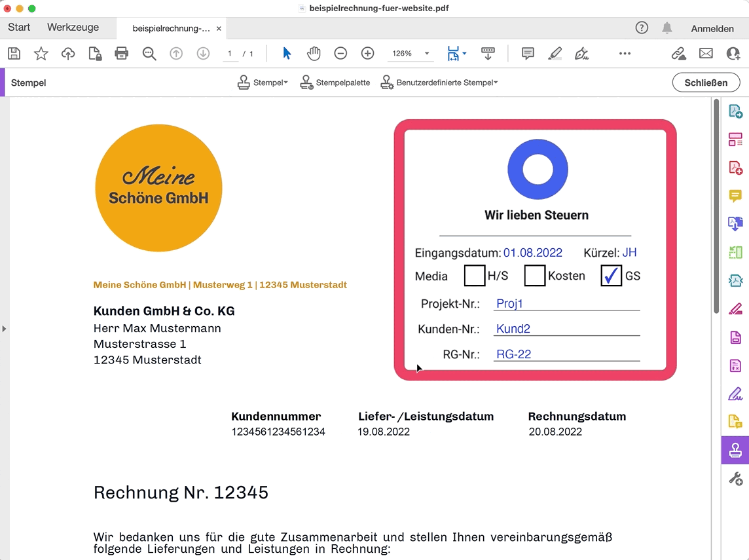Print the document with printer icon
This screenshot has height=560, width=749.
pyautogui.click(x=122, y=54)
